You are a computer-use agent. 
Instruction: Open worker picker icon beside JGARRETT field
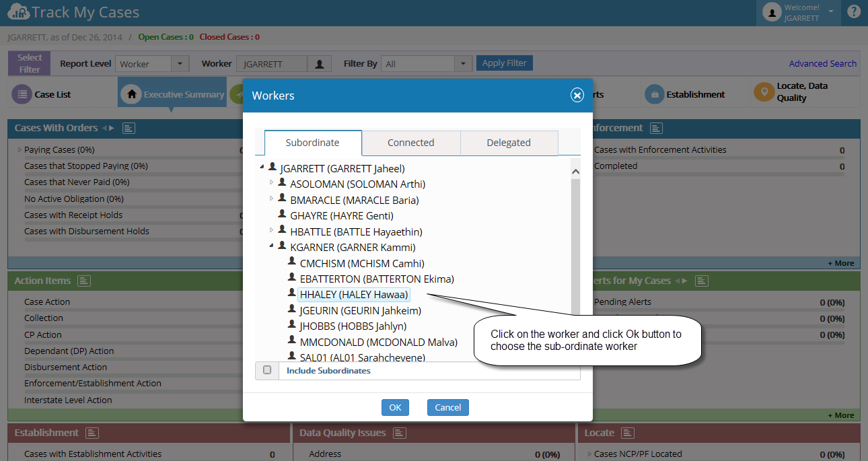320,64
